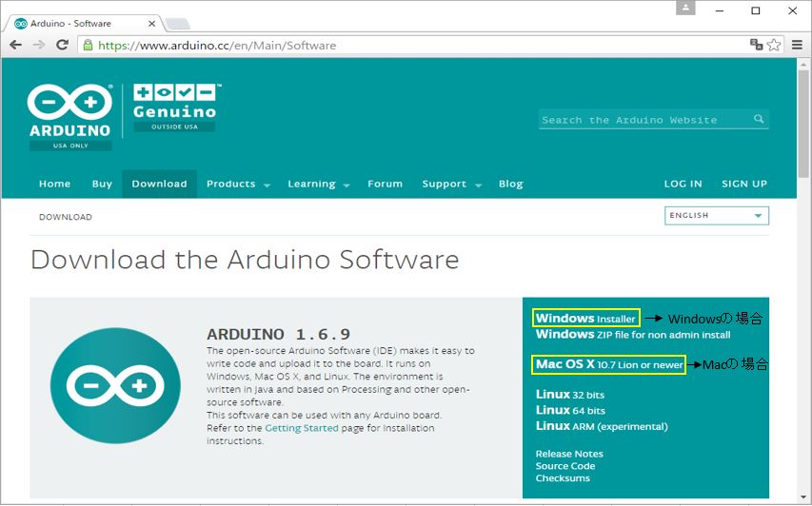
Task: Reload the page with the refresh icon
Action: click(x=62, y=45)
